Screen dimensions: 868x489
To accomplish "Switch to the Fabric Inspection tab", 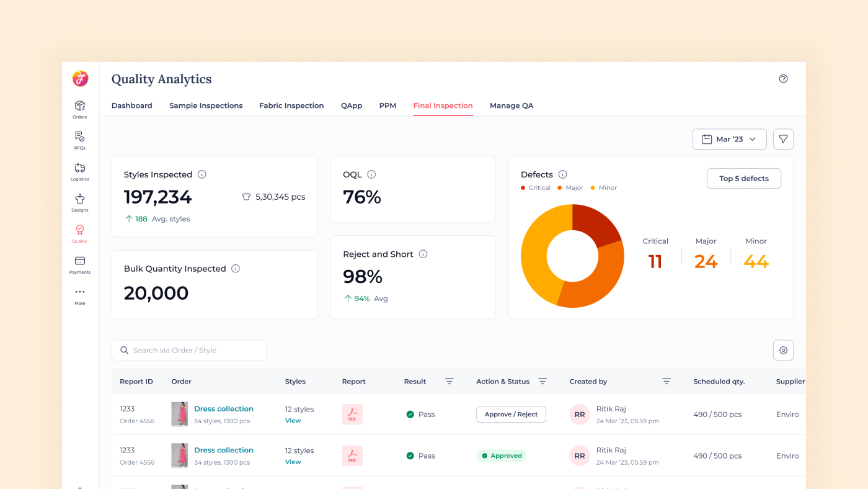I will tap(291, 105).
